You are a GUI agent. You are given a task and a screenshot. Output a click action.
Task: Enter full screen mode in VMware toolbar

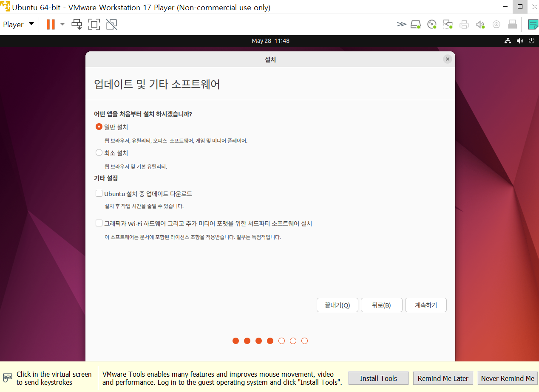point(94,24)
